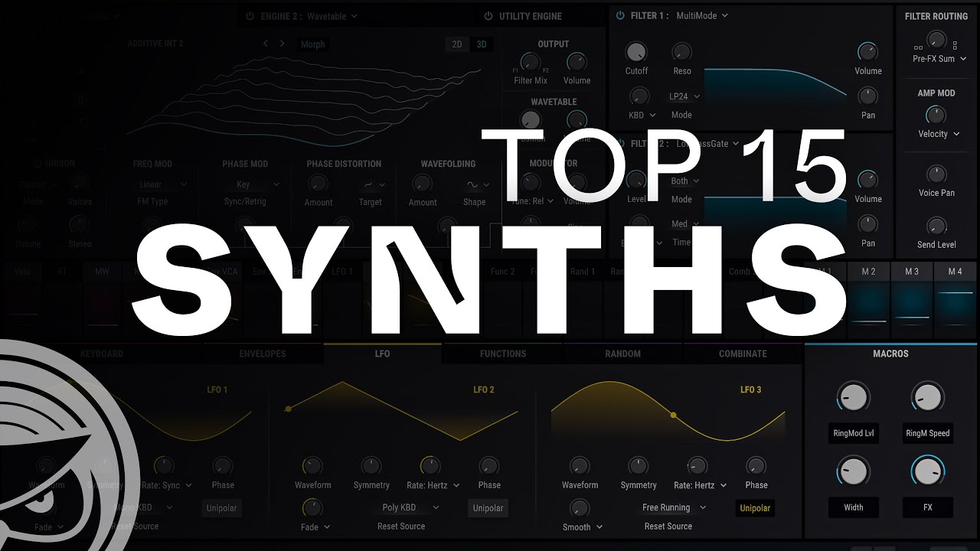Open the Functions tab
The height and width of the screenshot is (551, 980).
tap(503, 354)
